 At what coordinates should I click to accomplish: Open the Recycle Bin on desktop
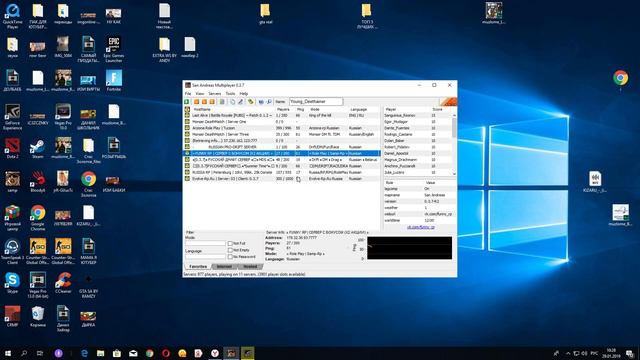[x=38, y=317]
